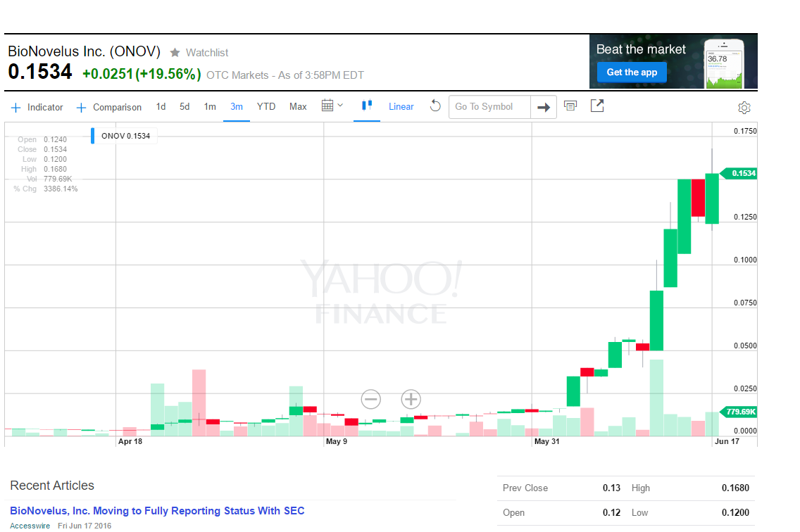Click the +0.0251(+19.56%) change text
Viewport: 800px width, 532px height.
[x=142, y=74]
